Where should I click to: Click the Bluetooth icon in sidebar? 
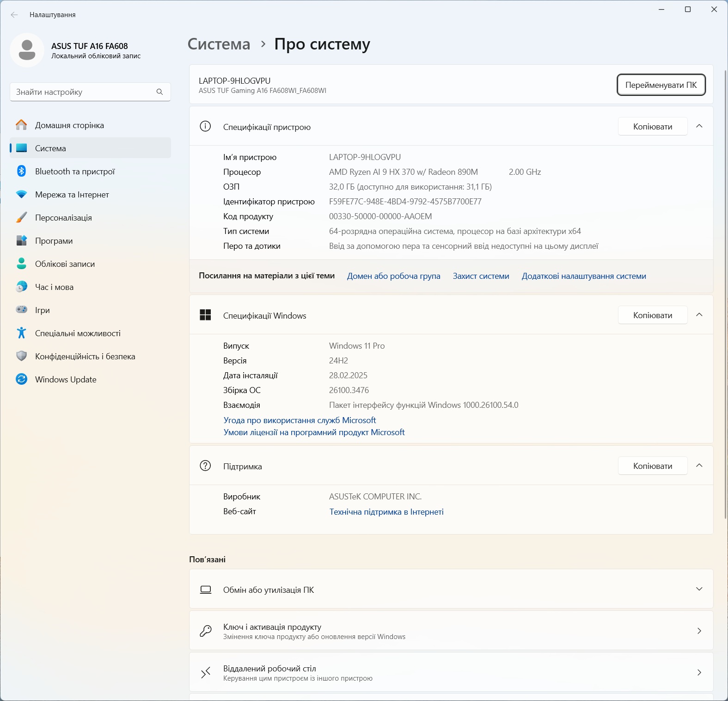pos(21,171)
